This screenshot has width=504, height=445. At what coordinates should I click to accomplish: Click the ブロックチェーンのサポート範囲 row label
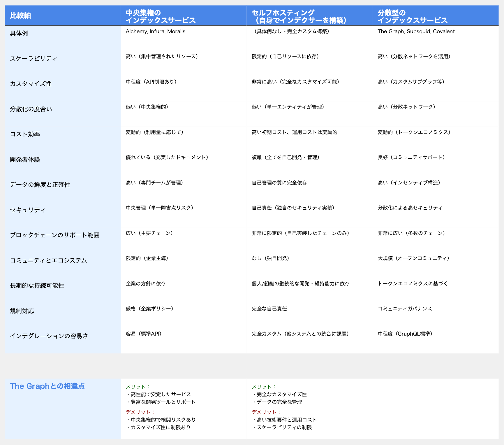pyautogui.click(x=55, y=235)
